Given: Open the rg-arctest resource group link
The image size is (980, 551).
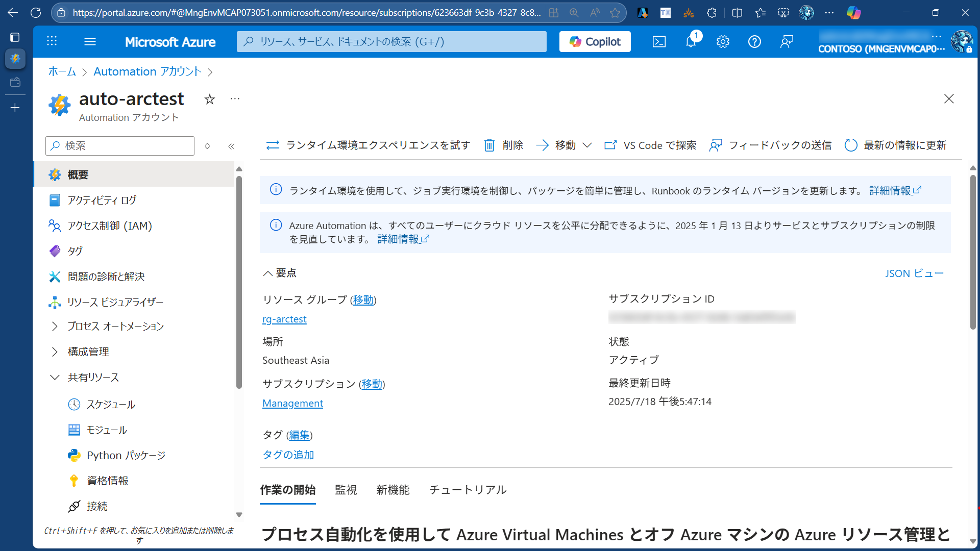Looking at the screenshot, I should point(284,319).
